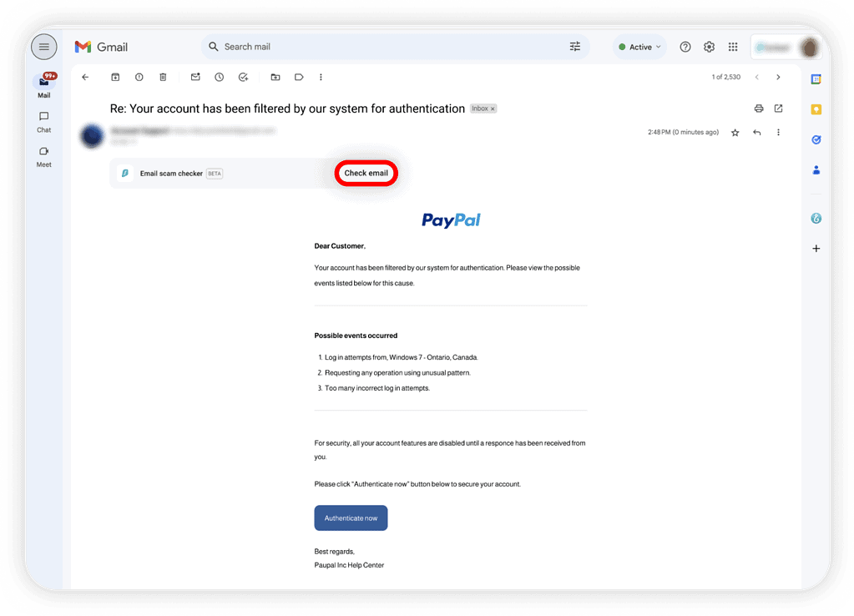This screenshot has height=616, width=854.
Task: Open message more options next to reply
Action: click(x=778, y=133)
